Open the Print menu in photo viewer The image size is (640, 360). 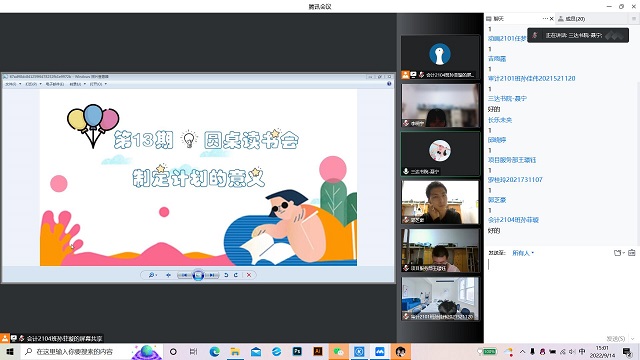[33, 84]
